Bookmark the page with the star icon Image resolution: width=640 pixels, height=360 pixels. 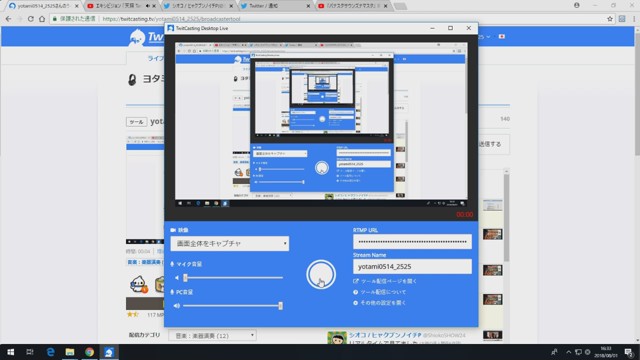point(610,19)
